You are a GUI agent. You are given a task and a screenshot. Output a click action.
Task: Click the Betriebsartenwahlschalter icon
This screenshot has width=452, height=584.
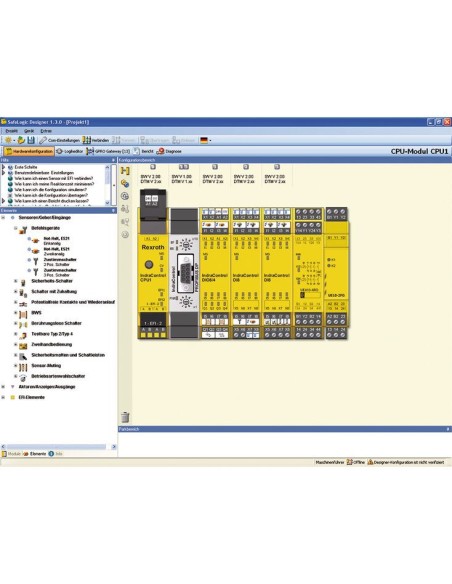23,378
